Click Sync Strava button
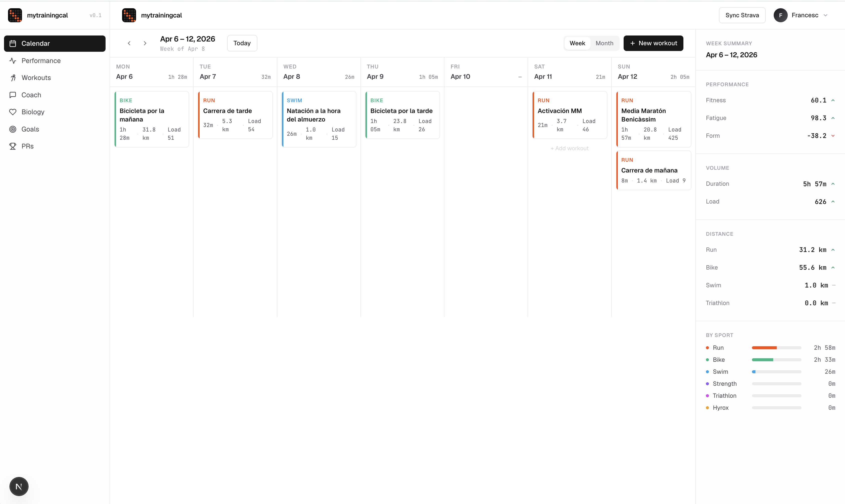 click(x=742, y=15)
